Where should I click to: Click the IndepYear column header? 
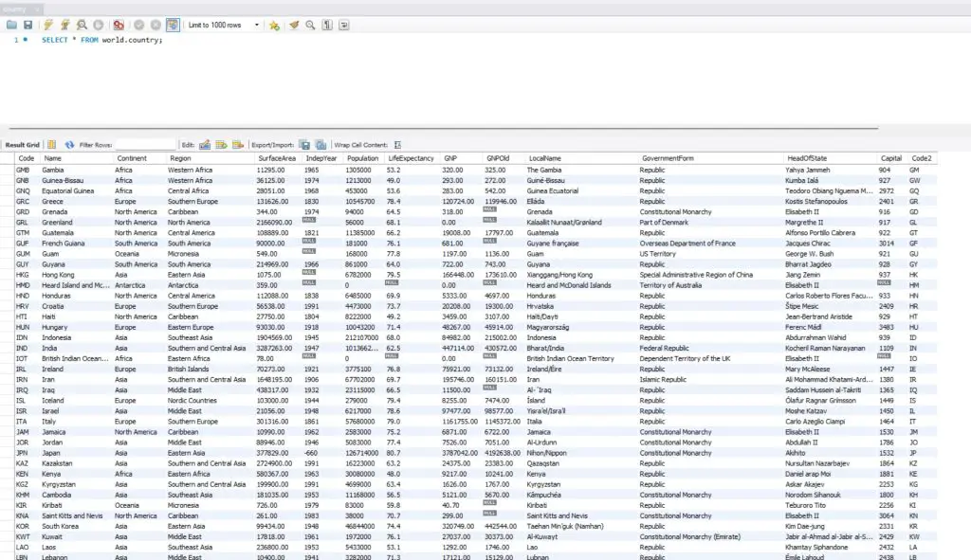point(321,158)
